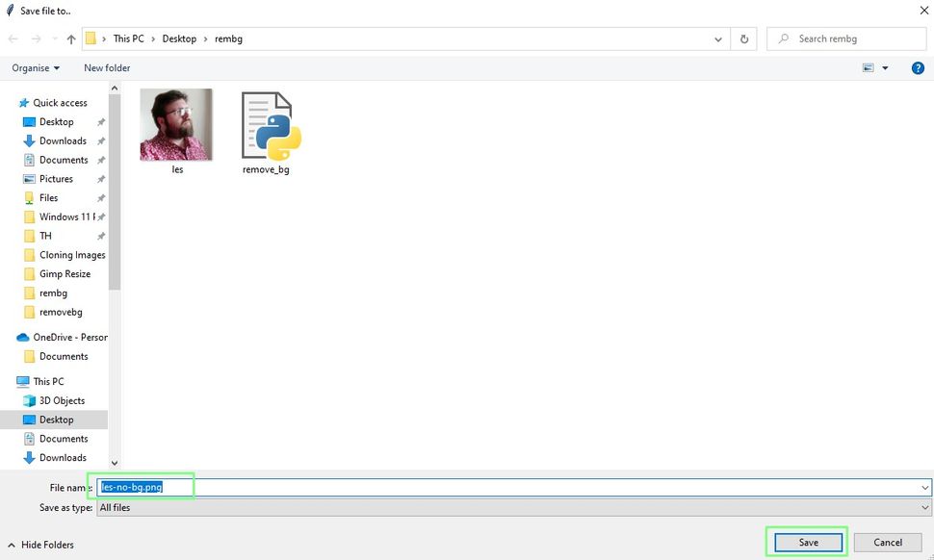Refresh the rembg folder with the refresh icon
Viewport: 934px width, 560px height.
point(742,38)
